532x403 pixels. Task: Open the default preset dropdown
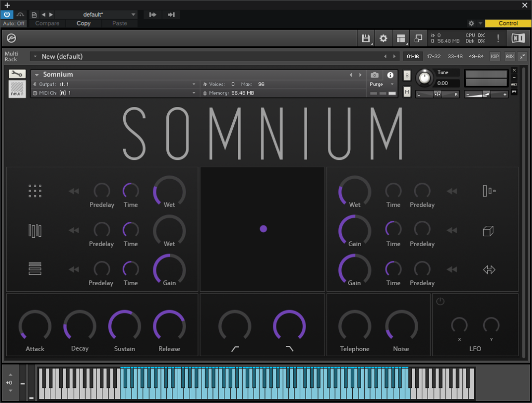(x=96, y=15)
